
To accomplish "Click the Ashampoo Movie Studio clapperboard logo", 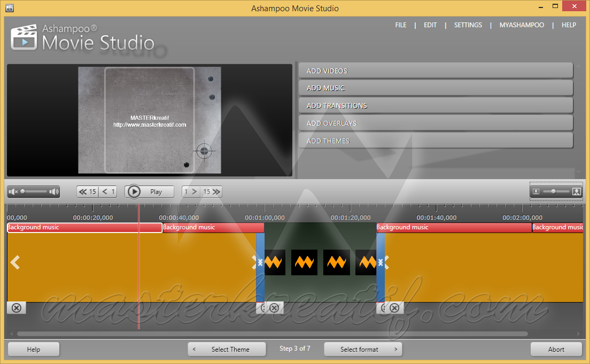I will pos(24,37).
